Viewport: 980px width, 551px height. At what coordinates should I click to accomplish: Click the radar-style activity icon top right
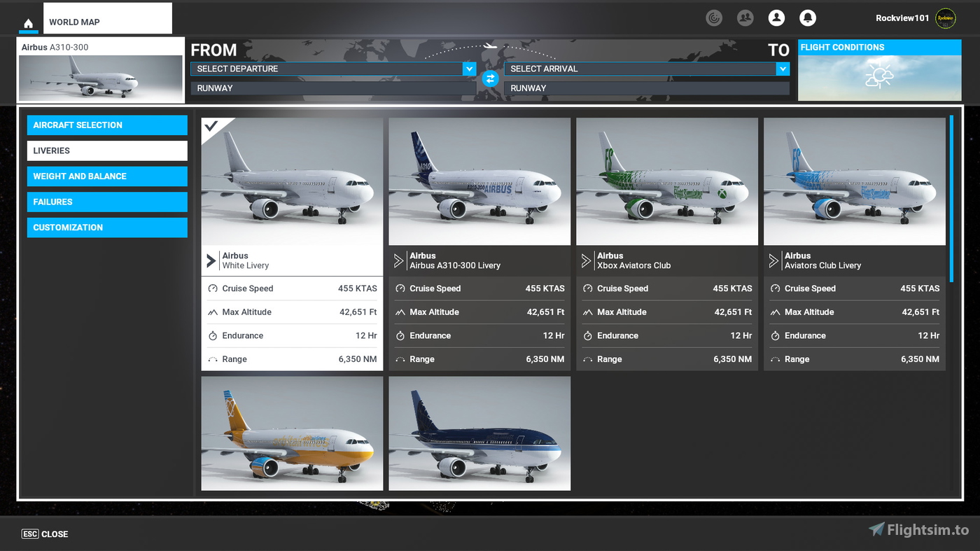click(x=714, y=18)
